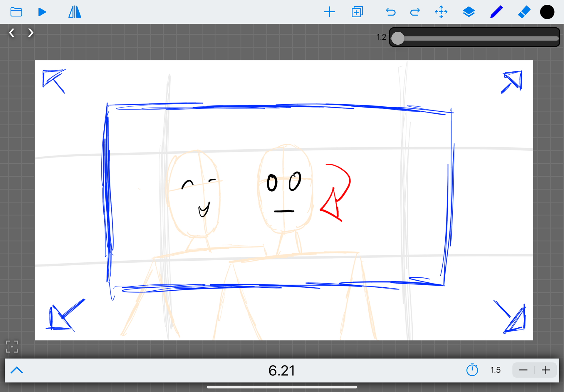Expand the bottom timeline panel
This screenshot has width=564, height=392.
click(x=17, y=370)
